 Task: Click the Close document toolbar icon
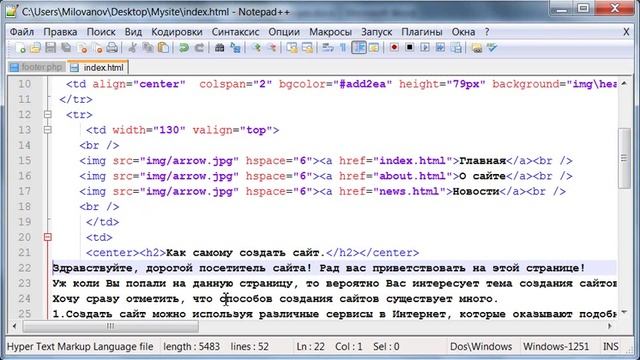click(82, 48)
